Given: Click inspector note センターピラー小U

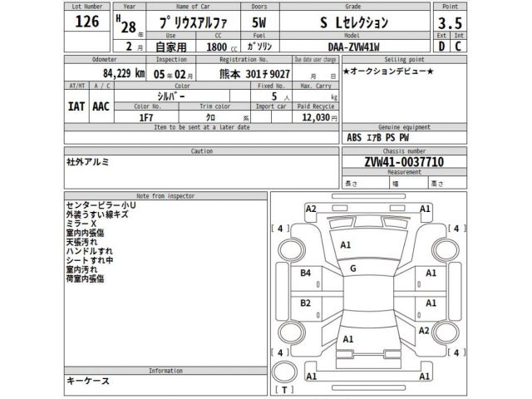Looking at the screenshot, I should pyautogui.click(x=101, y=205).
